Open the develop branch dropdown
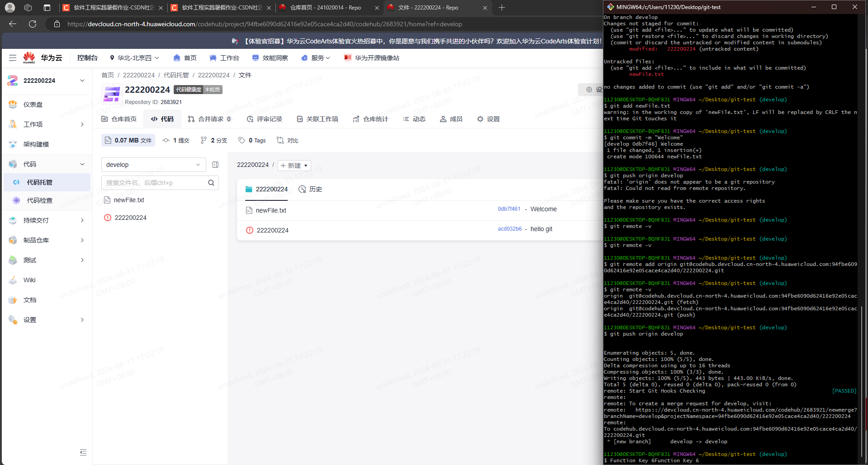Image resolution: width=868 pixels, height=465 pixels. (153, 165)
